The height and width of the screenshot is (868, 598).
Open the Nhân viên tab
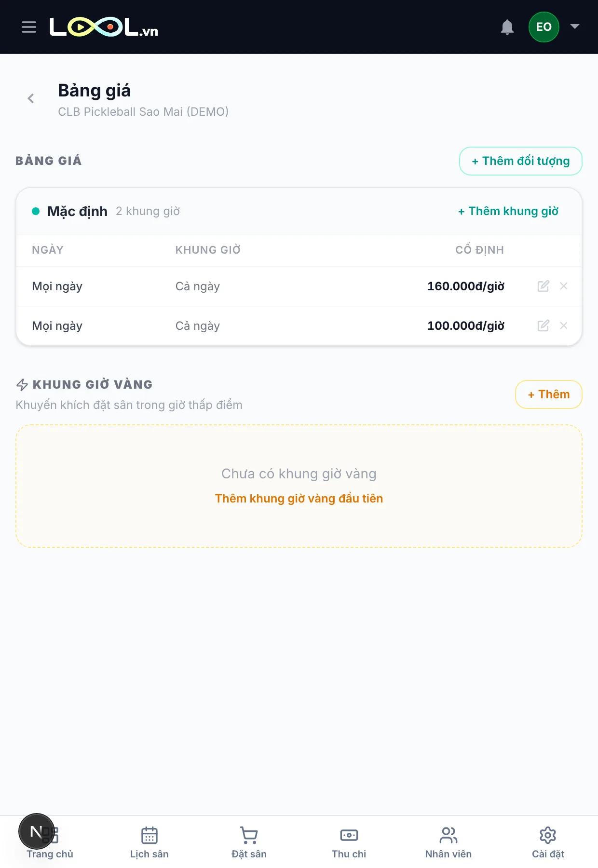(x=448, y=842)
